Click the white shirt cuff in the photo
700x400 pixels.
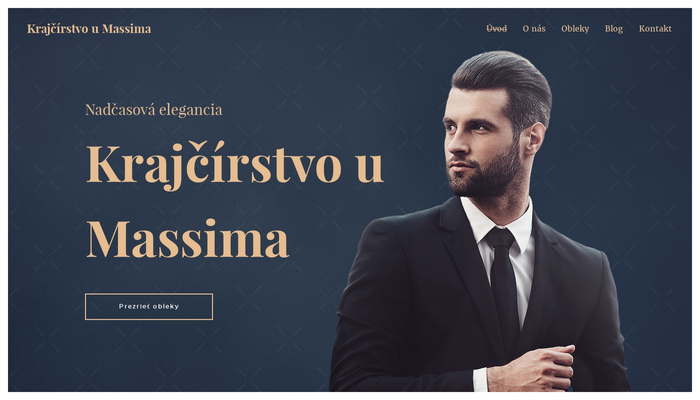(480, 379)
